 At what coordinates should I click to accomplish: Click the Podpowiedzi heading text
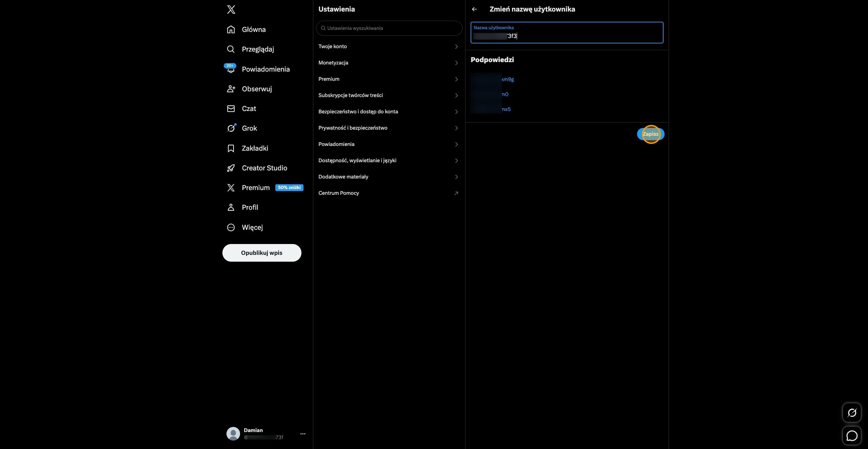tap(492, 60)
